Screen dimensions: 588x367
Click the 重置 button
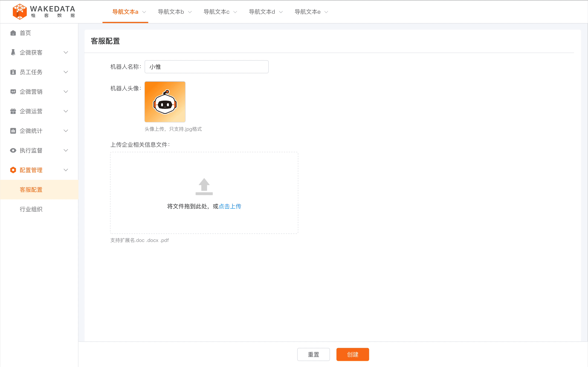313,354
